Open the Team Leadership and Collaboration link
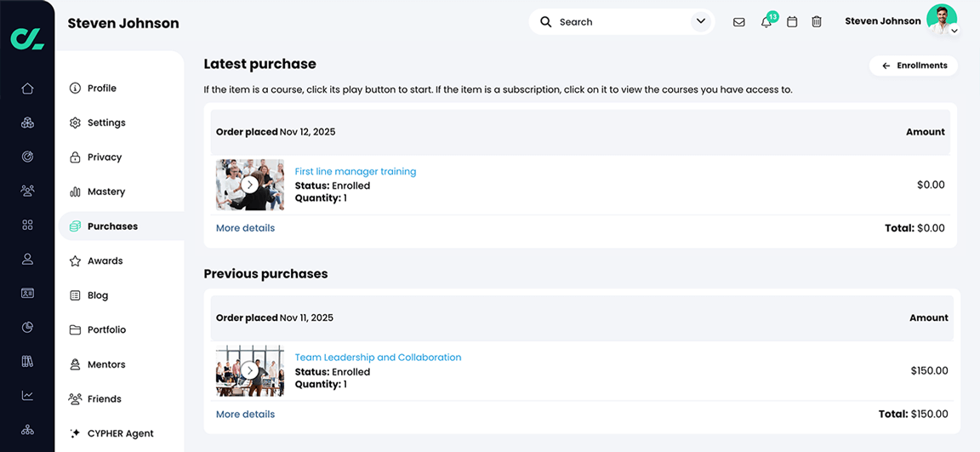Image resolution: width=980 pixels, height=452 pixels. point(378,358)
